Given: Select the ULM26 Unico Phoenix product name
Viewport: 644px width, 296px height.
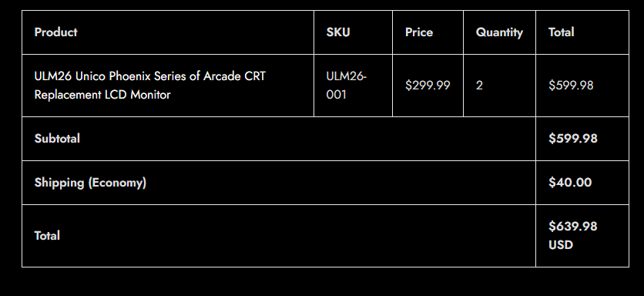Looking at the screenshot, I should 150,86.
